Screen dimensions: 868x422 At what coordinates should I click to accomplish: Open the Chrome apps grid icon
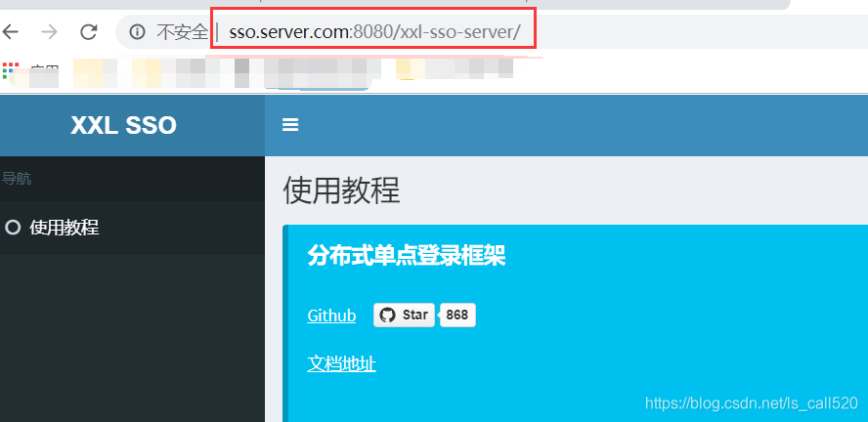tap(11, 70)
